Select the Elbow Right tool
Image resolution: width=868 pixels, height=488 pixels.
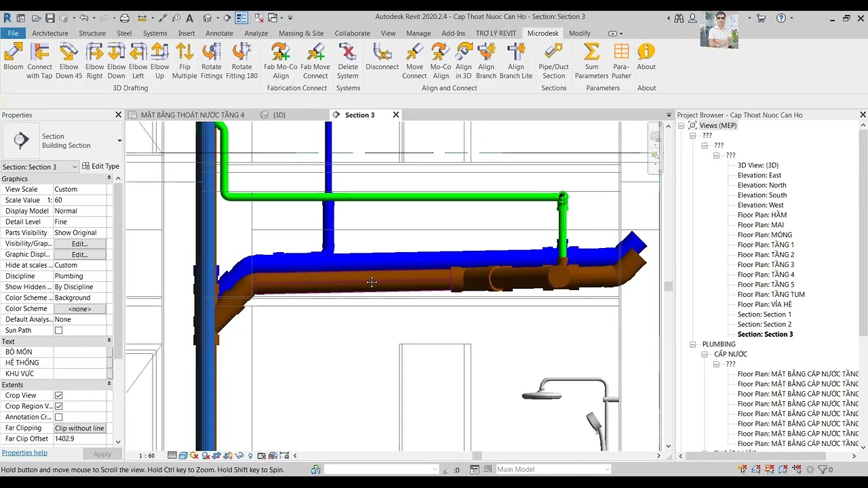94,61
